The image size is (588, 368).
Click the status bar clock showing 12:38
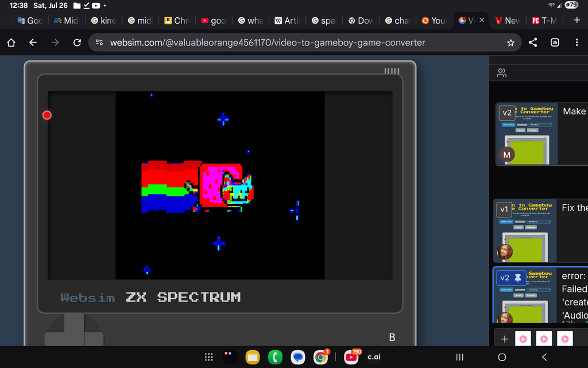click(19, 6)
